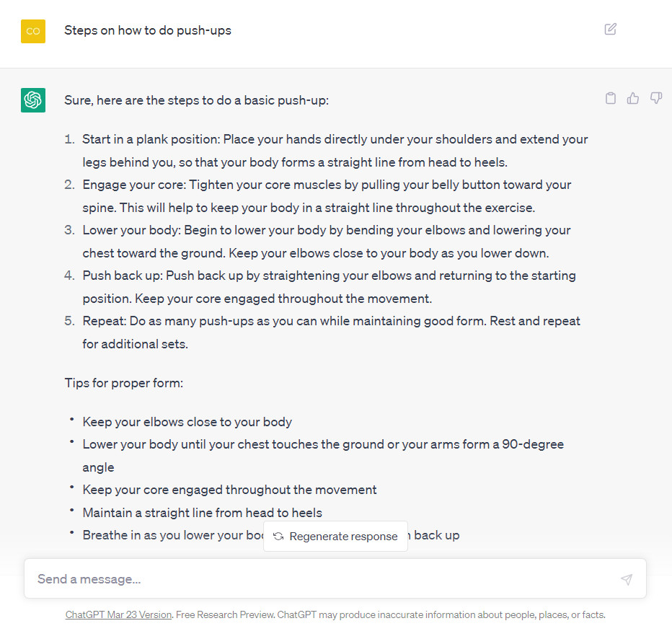
Task: Focus the Send a message input field
Action: coord(317,579)
